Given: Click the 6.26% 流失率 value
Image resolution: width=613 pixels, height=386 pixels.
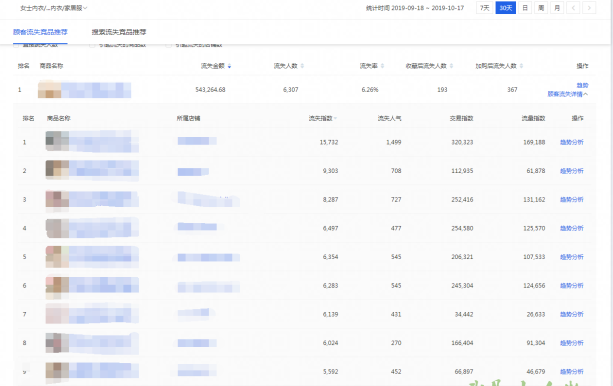Looking at the screenshot, I should pos(370,90).
